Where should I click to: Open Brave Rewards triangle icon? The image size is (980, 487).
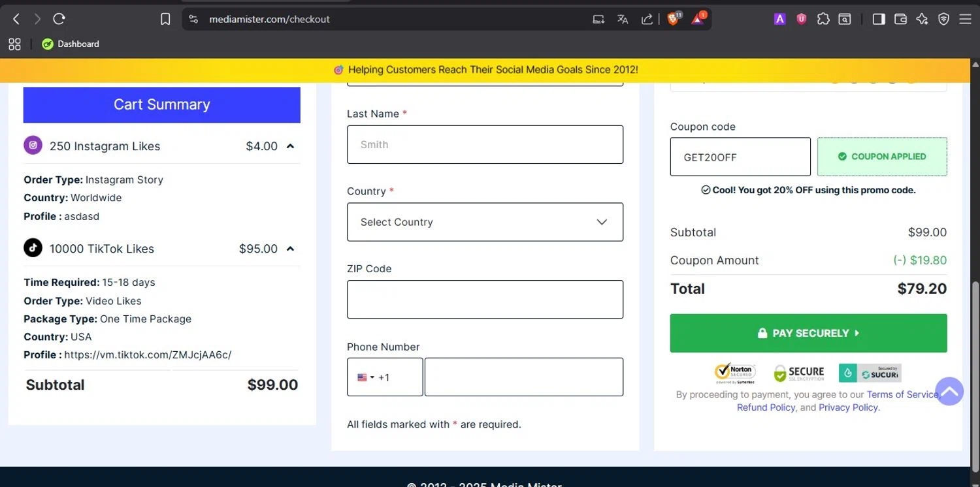(698, 19)
